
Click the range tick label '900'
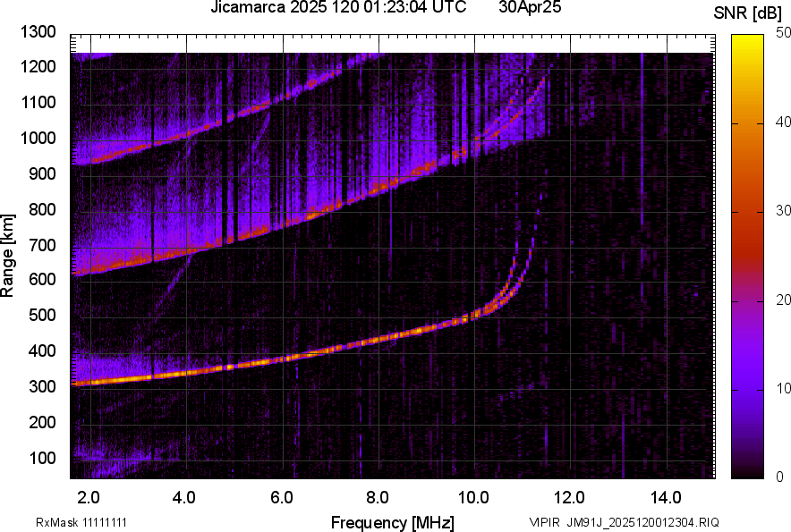click(x=42, y=173)
